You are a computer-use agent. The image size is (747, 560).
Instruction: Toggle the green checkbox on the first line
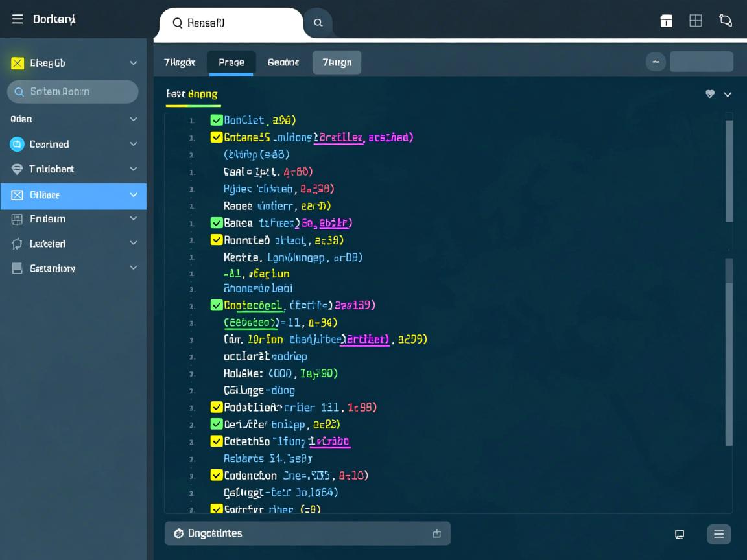tap(217, 120)
